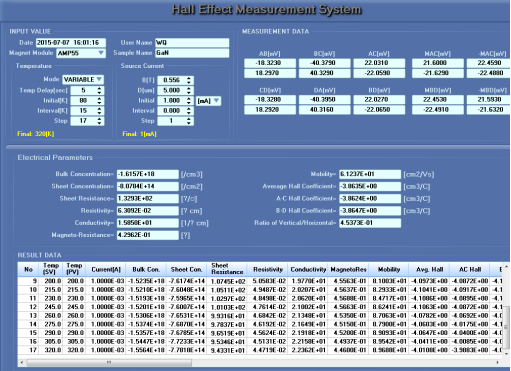Click the D[um] thickness stepper arrows
511x371 pixels.
point(189,90)
